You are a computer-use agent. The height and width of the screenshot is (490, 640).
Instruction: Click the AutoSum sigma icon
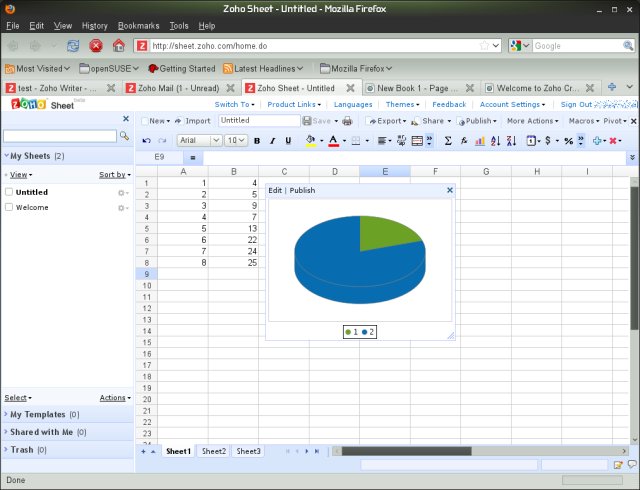pos(448,141)
